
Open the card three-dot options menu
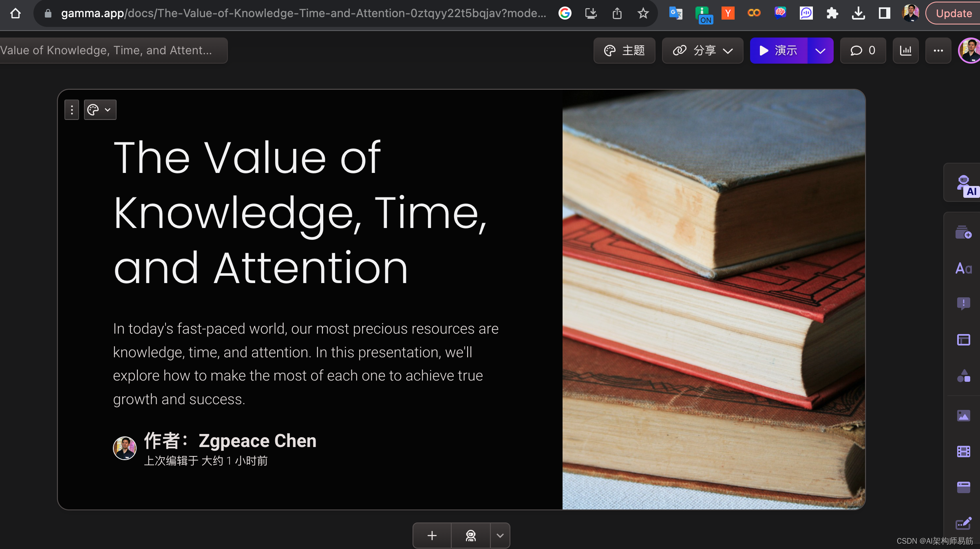[x=72, y=110]
